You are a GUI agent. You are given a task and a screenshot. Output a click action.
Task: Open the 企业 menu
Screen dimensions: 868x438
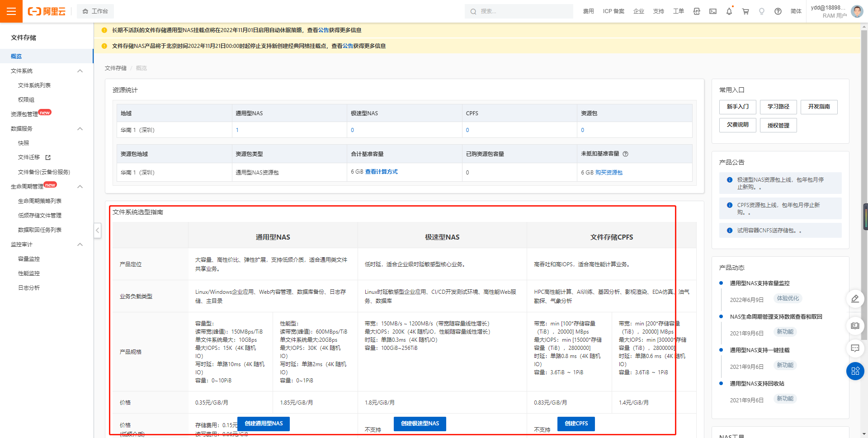[639, 11]
